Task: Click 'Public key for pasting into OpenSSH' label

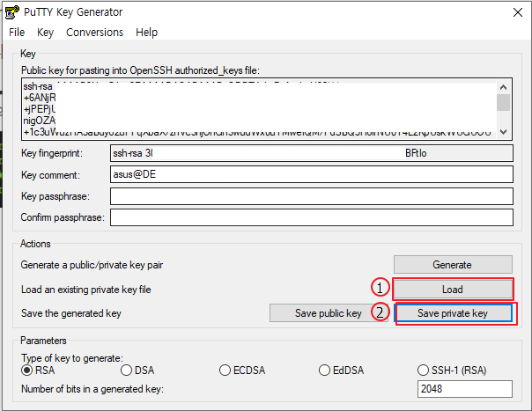Action: (140, 70)
